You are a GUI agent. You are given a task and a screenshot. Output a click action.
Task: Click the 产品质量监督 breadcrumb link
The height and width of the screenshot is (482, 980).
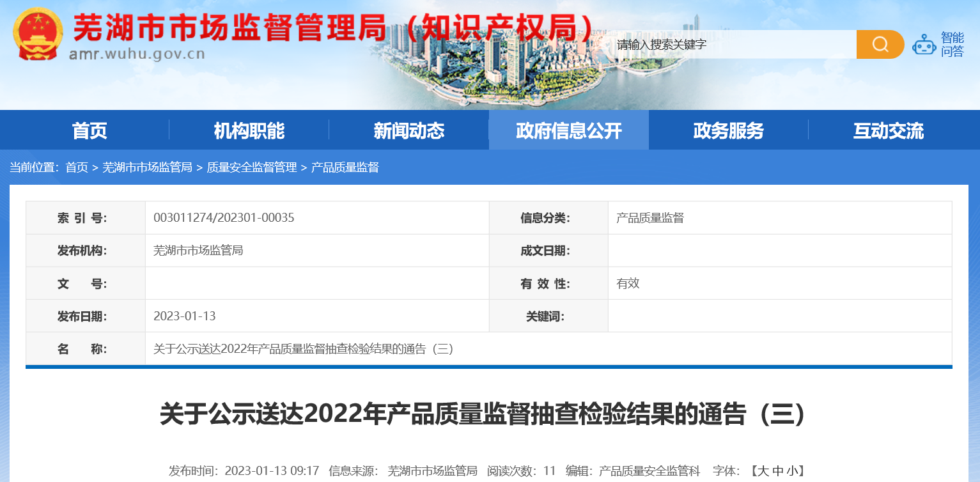(x=345, y=167)
